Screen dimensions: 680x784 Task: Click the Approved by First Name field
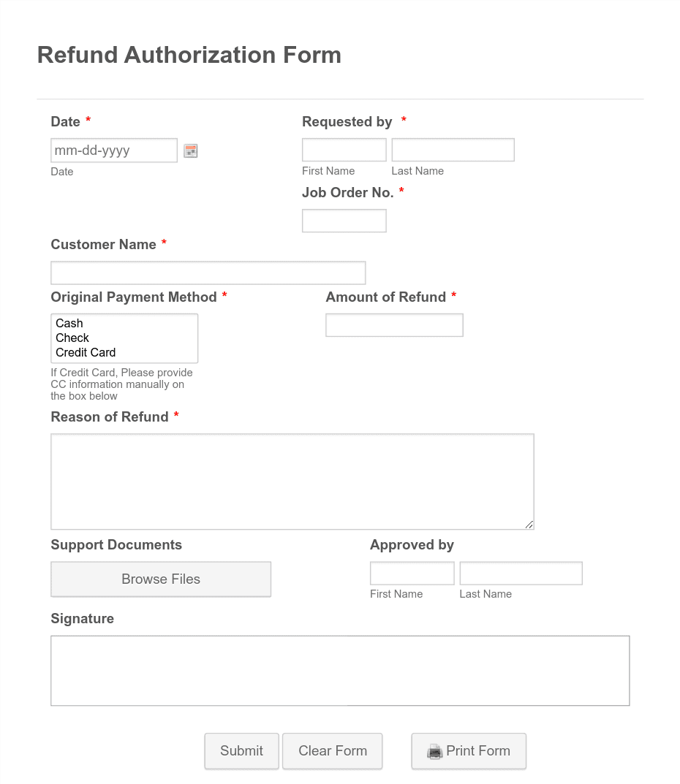click(412, 573)
